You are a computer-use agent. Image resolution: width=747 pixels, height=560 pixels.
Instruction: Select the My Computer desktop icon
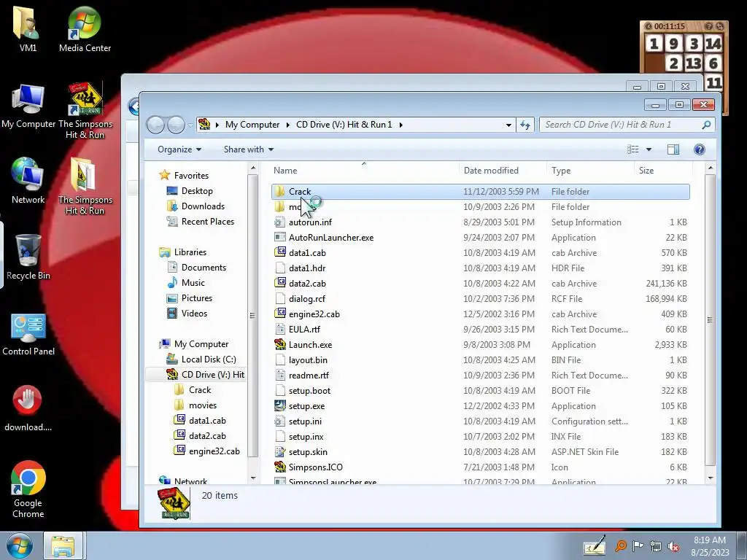click(x=28, y=106)
